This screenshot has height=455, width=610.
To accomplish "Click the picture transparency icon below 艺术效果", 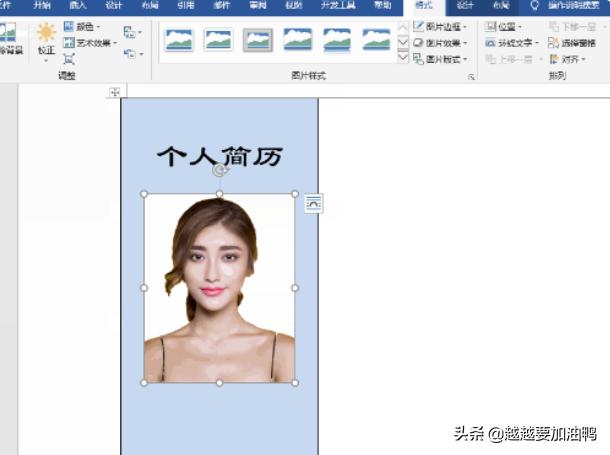I will [x=69, y=59].
